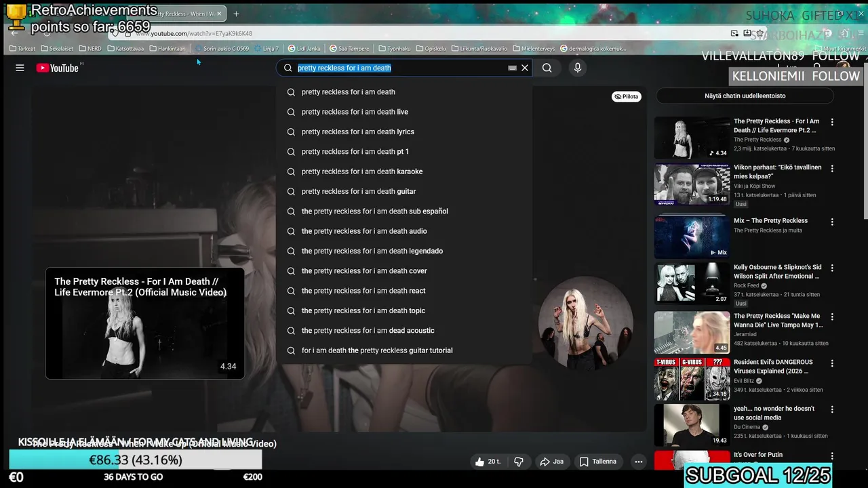
Task: Select suggestion ending in 'death guitar'
Action: click(404, 191)
